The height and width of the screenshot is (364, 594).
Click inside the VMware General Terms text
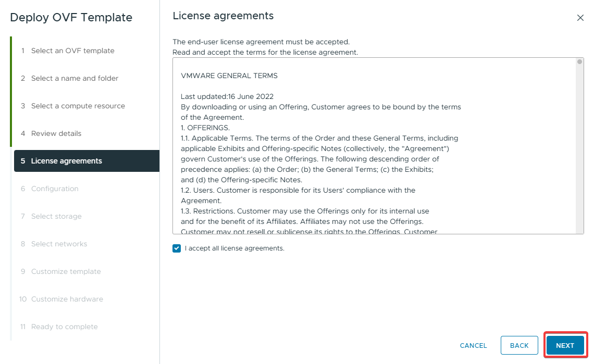tap(320, 148)
